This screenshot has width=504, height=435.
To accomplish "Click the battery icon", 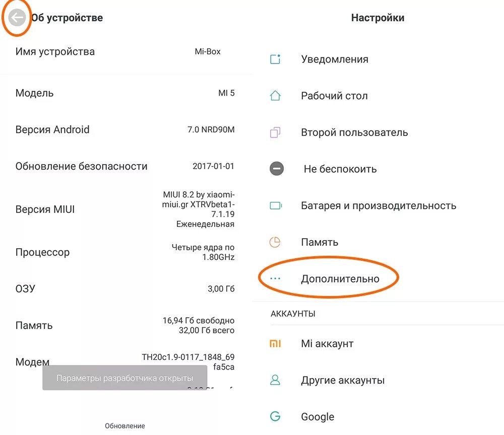I will pos(276,205).
